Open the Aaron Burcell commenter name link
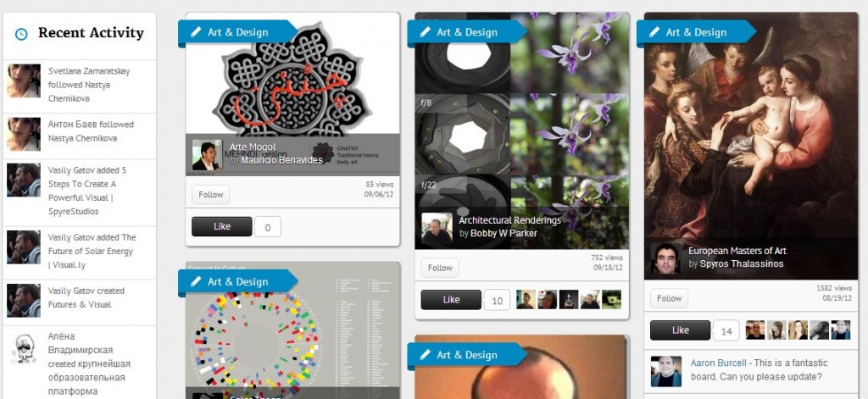868x399 pixels. tap(717, 363)
